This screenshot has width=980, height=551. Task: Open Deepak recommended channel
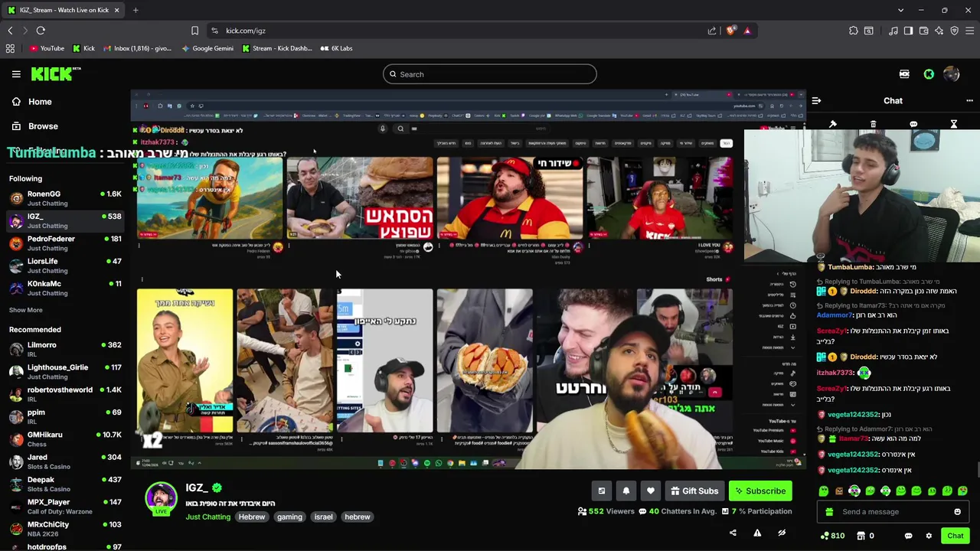pyautogui.click(x=64, y=484)
